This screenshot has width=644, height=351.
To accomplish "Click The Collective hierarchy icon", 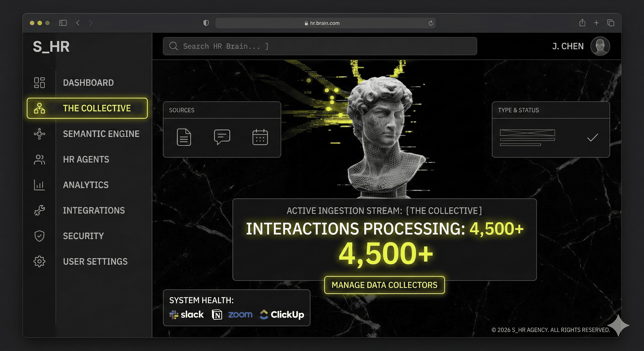I will (40, 108).
